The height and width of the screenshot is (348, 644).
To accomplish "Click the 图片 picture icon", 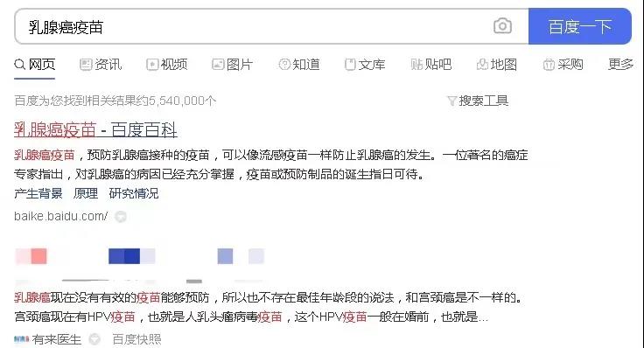I will coord(218,65).
